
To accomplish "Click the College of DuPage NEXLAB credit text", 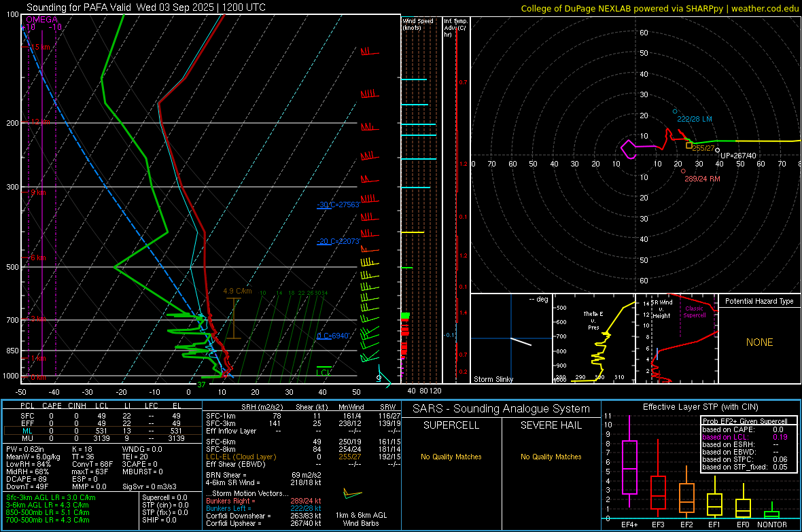I will [x=660, y=8].
